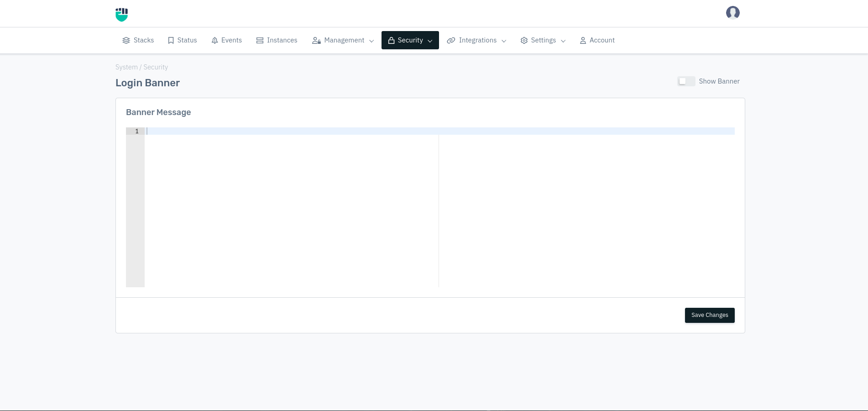Click the server icon next to Instances

coord(260,40)
